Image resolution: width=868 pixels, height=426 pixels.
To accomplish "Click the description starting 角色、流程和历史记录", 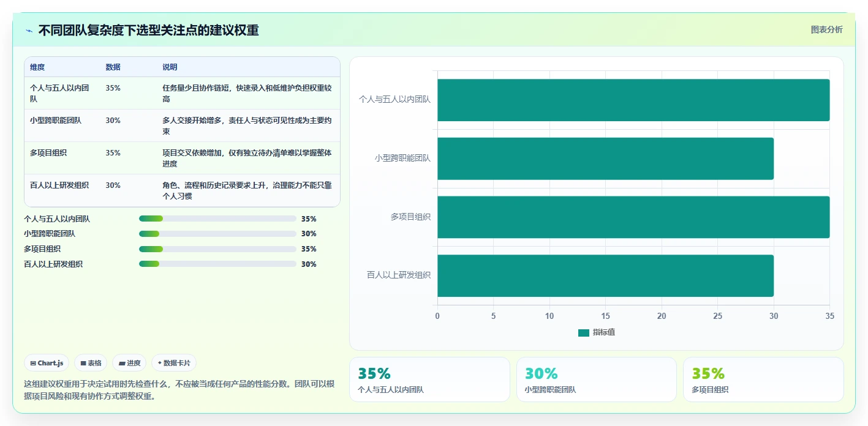I will coord(247,190).
